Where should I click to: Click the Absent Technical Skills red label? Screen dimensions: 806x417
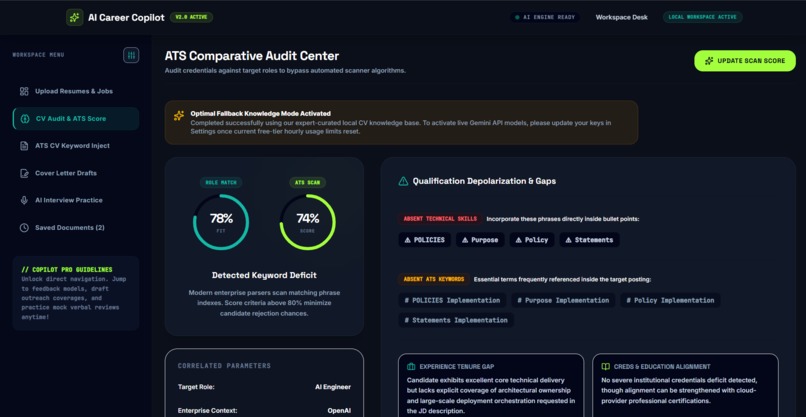tap(440, 219)
